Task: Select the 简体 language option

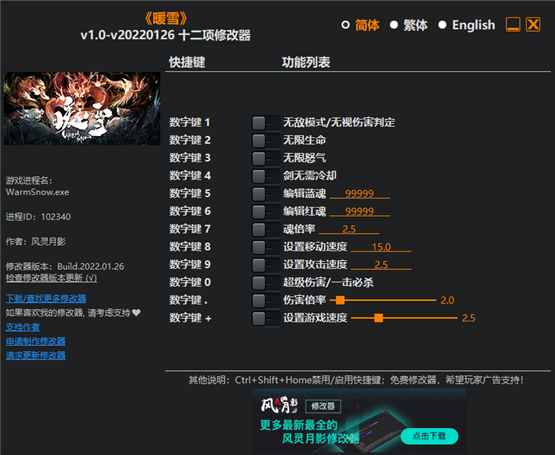Action: [x=360, y=25]
